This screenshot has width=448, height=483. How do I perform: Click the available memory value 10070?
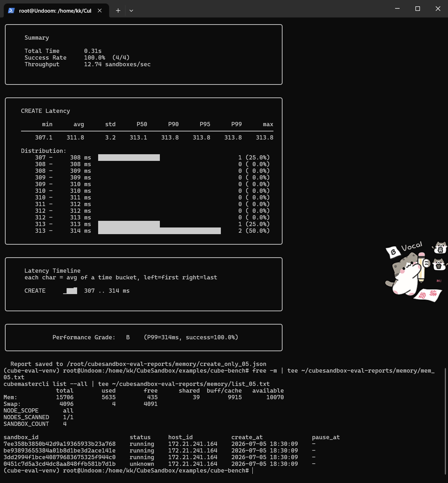(x=275, y=397)
